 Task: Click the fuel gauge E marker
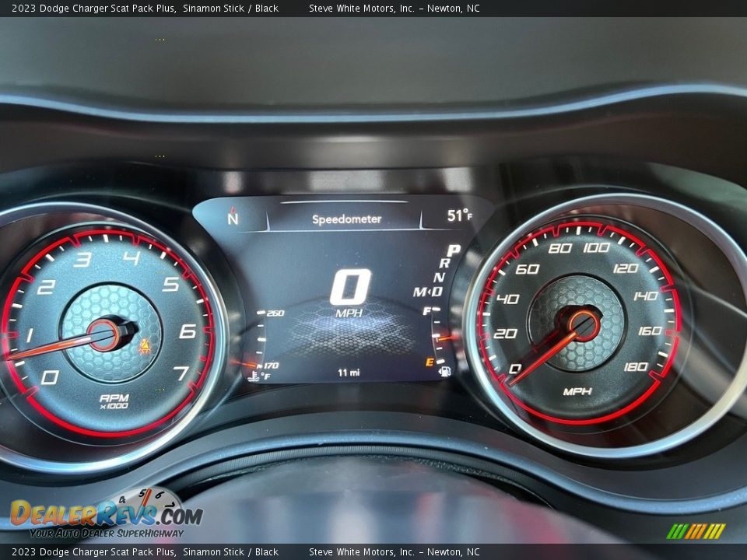[x=430, y=362]
